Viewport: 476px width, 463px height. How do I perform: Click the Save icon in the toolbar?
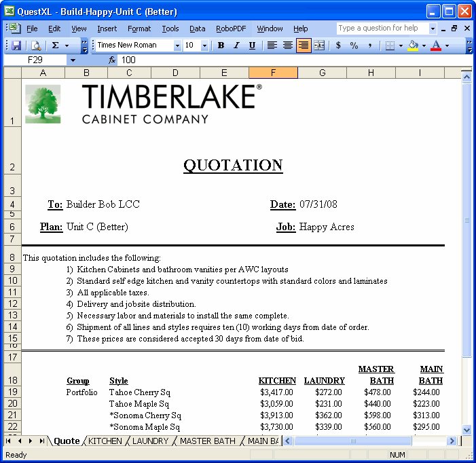click(x=16, y=45)
